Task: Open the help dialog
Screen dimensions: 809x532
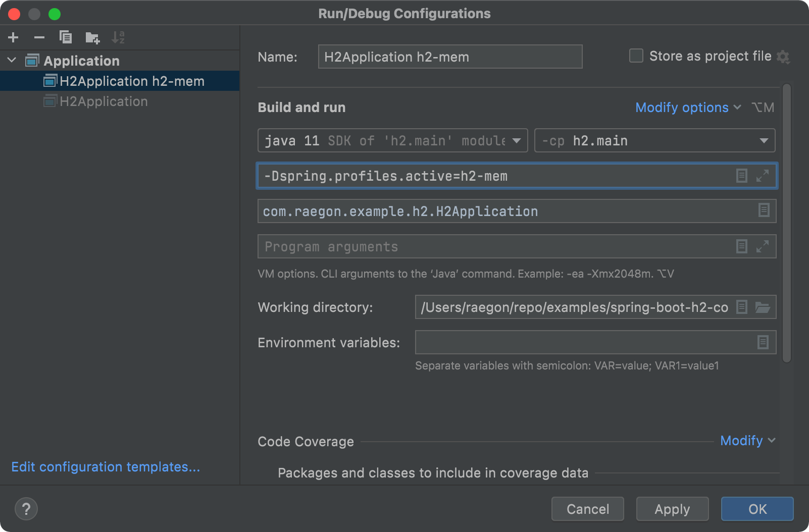Action: (x=26, y=509)
